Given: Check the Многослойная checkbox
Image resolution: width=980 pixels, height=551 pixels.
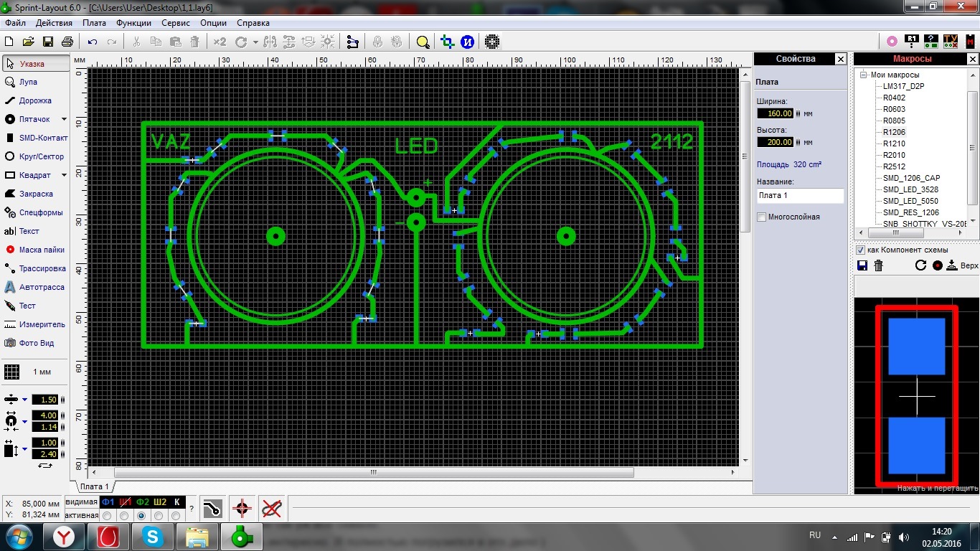Looking at the screenshot, I should click(762, 217).
